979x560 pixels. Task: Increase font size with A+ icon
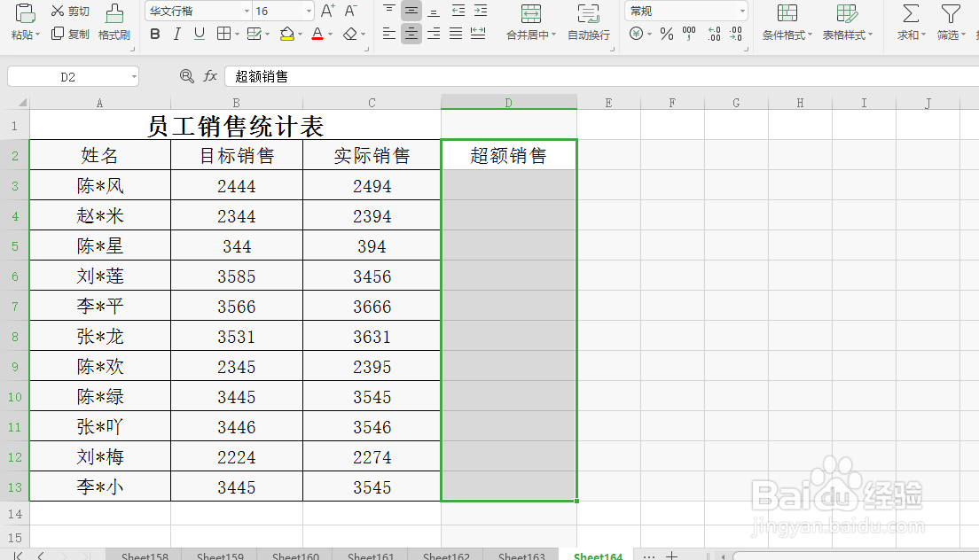[x=328, y=11]
